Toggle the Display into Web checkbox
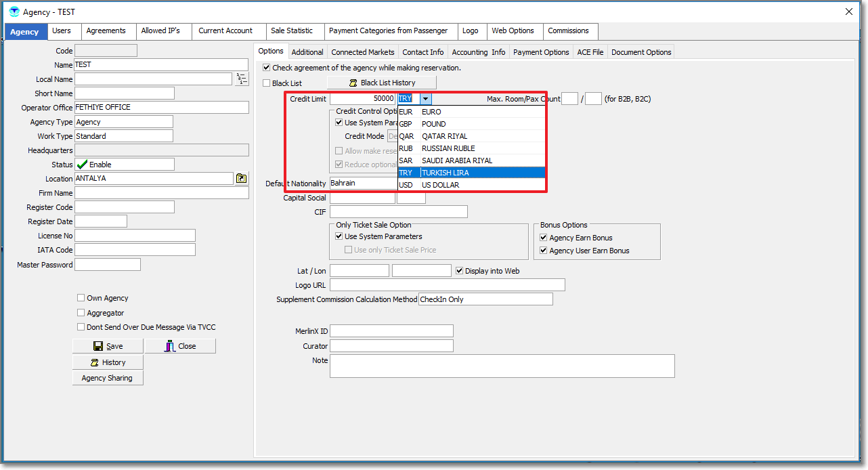 460,271
